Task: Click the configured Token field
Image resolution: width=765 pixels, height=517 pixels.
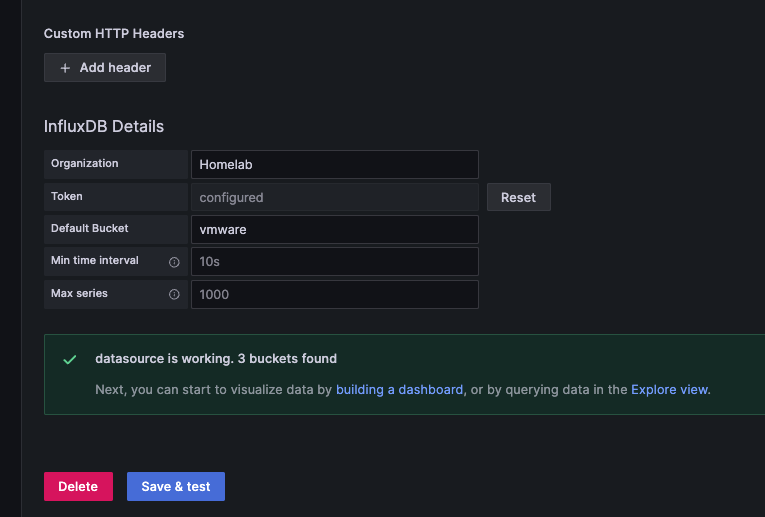Action: click(x=334, y=197)
